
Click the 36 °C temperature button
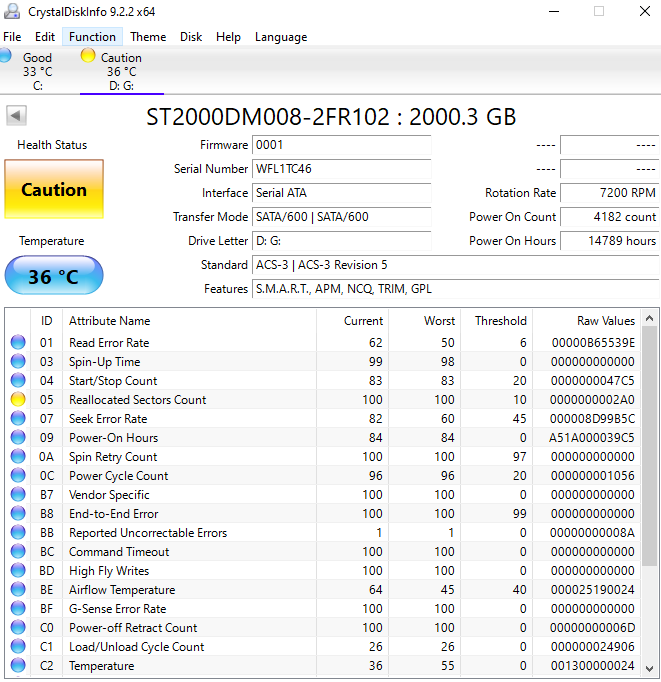pyautogui.click(x=54, y=276)
